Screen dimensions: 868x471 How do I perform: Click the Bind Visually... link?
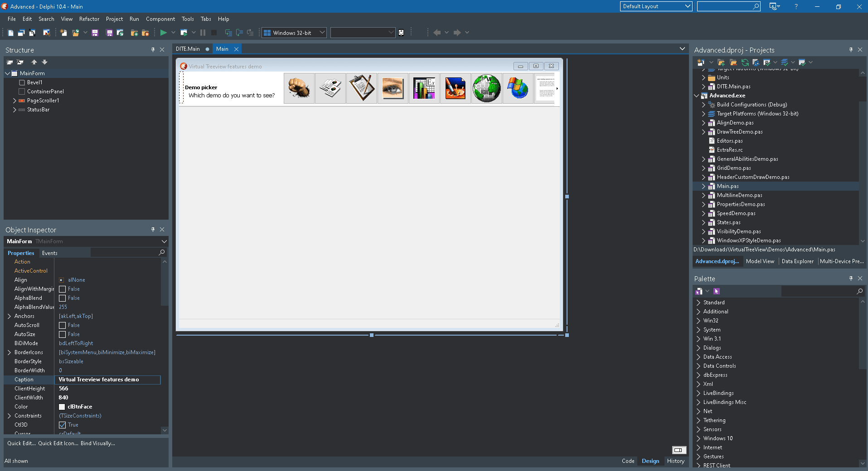click(98, 443)
